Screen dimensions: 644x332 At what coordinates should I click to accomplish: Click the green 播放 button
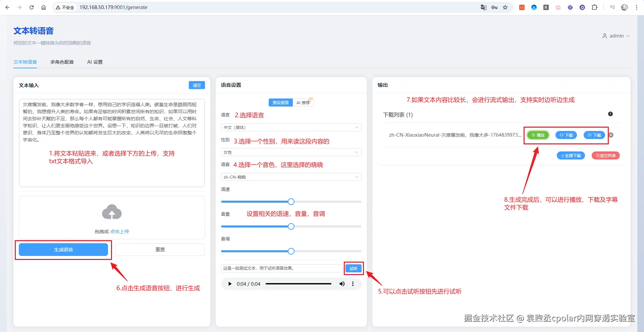pyautogui.click(x=538, y=135)
